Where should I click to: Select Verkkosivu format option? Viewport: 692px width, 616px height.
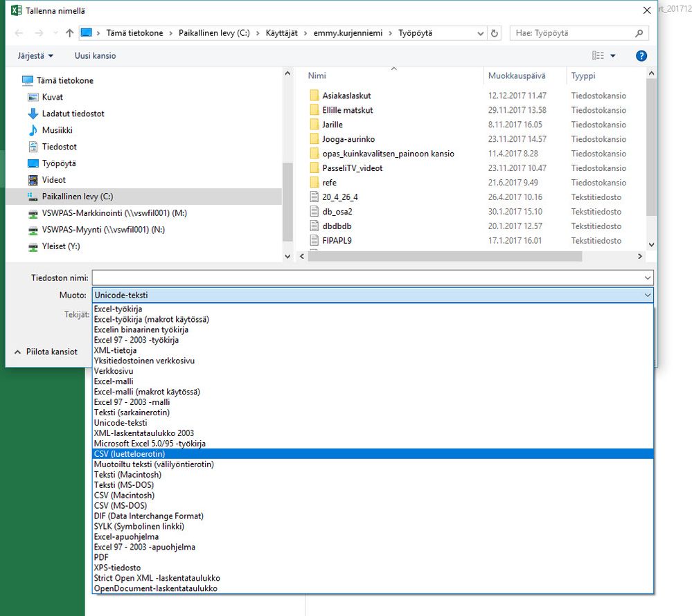373,371
